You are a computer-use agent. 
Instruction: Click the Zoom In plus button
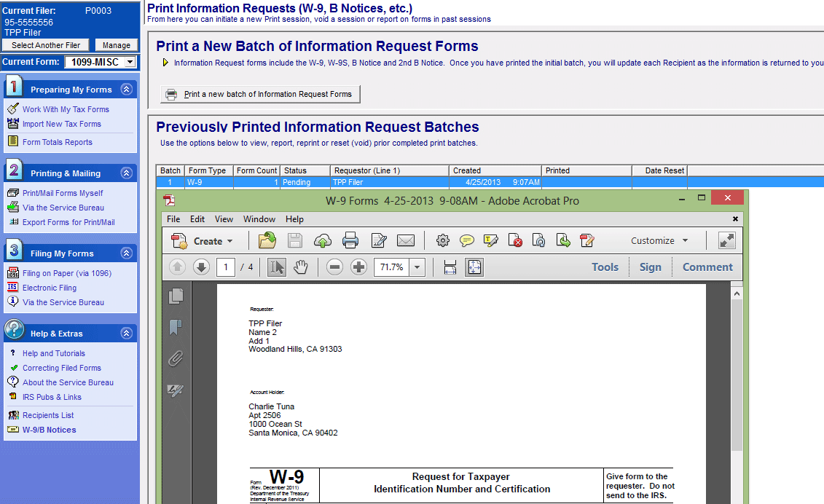358,267
